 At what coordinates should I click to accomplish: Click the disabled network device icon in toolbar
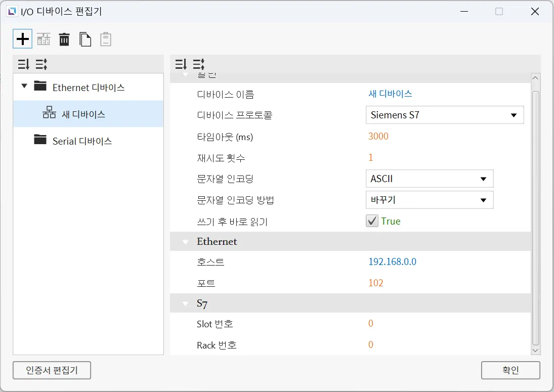(x=44, y=39)
